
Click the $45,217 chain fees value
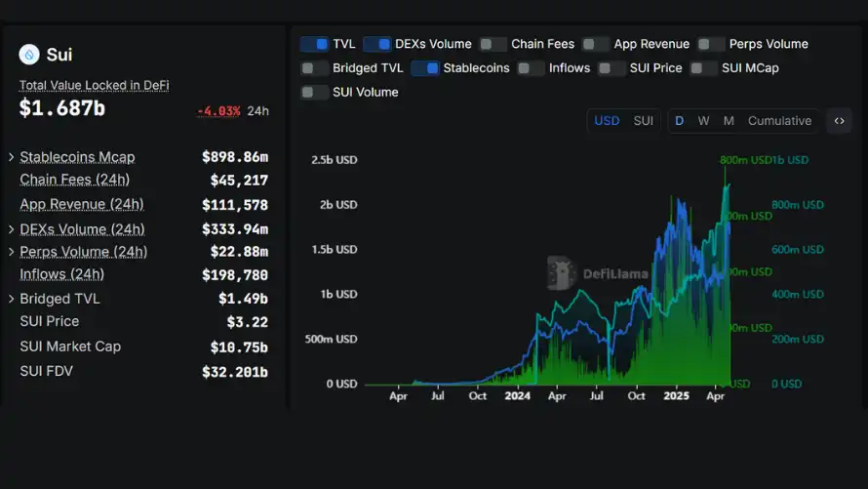pyautogui.click(x=239, y=180)
